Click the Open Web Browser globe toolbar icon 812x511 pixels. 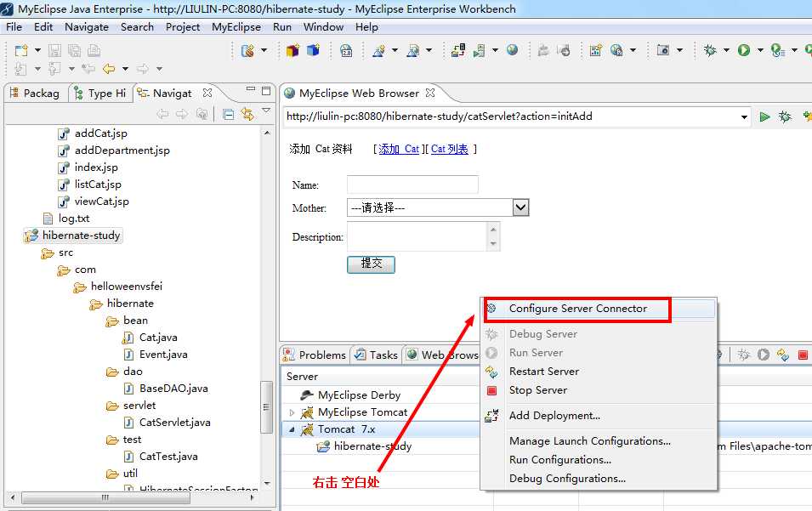click(512, 49)
